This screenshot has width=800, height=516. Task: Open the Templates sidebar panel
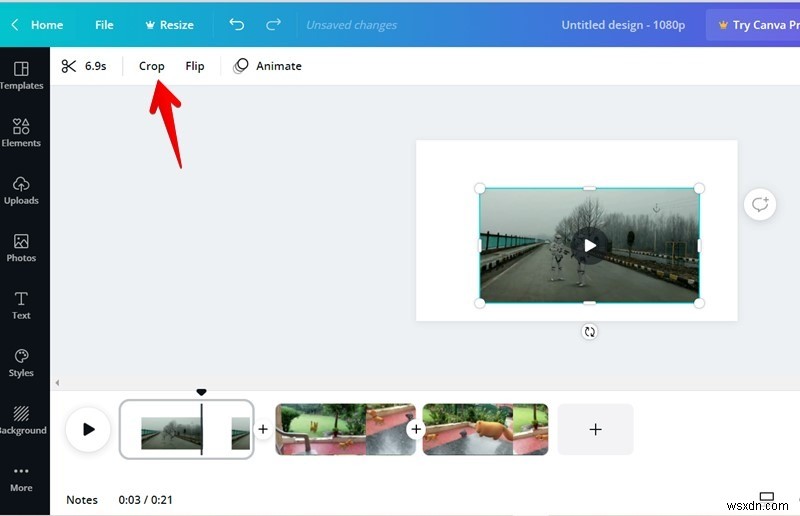click(21, 75)
